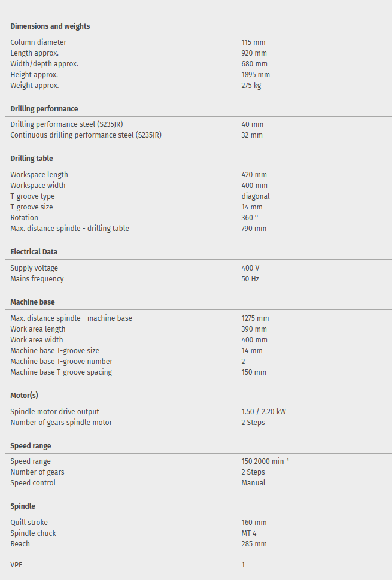This screenshot has height=580, width=392.
Task: Select the Spindle chuck MT 4 value
Action: tap(249, 533)
